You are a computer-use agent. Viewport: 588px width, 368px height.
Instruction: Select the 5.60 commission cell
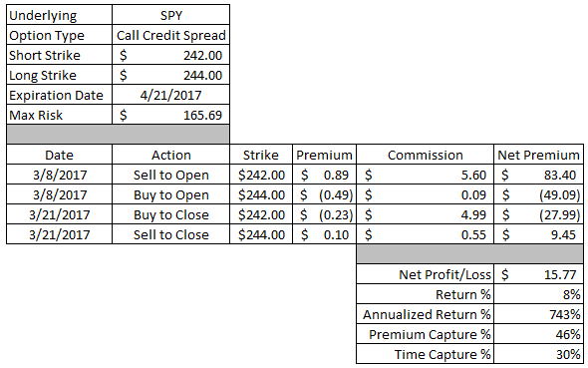(x=425, y=175)
